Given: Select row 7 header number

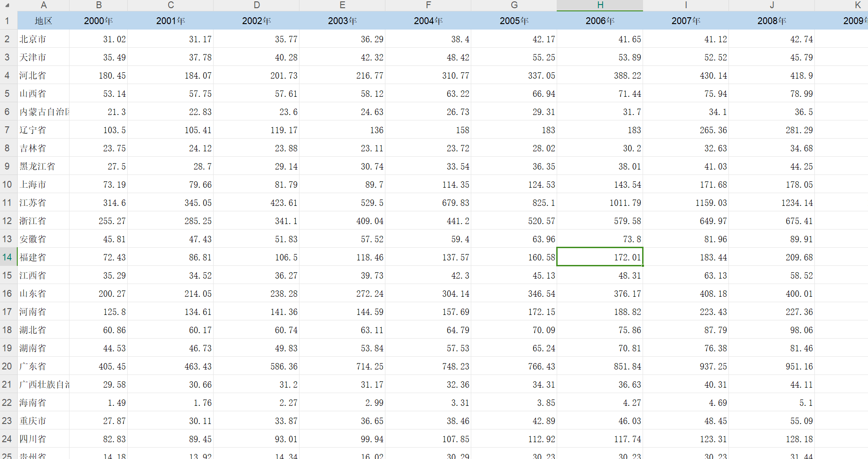Looking at the screenshot, I should [x=7, y=130].
